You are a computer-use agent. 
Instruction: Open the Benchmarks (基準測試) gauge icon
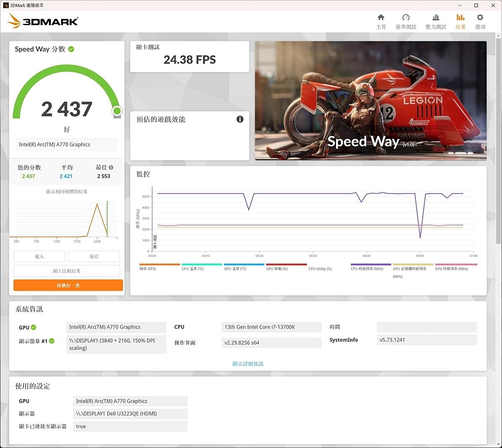click(x=406, y=21)
